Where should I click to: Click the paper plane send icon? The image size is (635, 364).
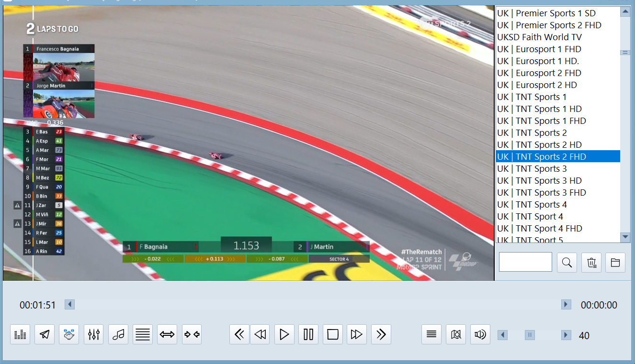pos(45,334)
